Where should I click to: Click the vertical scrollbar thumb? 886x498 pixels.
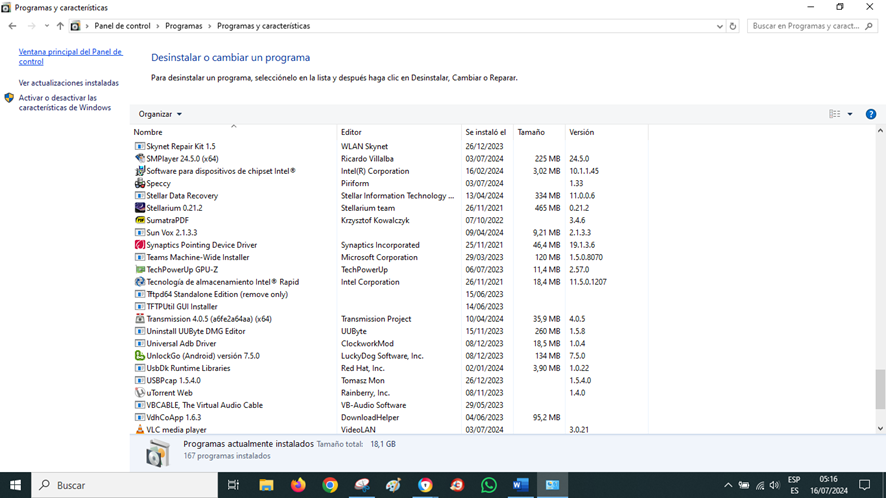pos(880,389)
